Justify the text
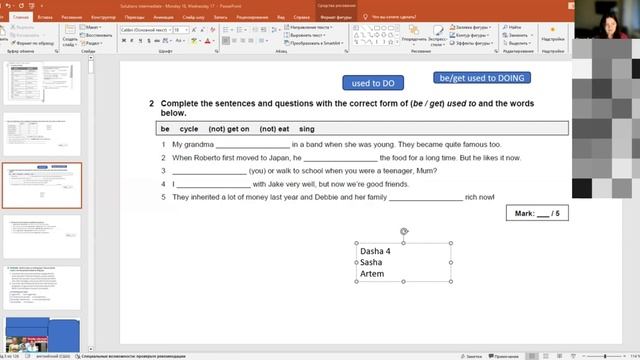The width and height of the screenshot is (640, 360). [x=251, y=41]
